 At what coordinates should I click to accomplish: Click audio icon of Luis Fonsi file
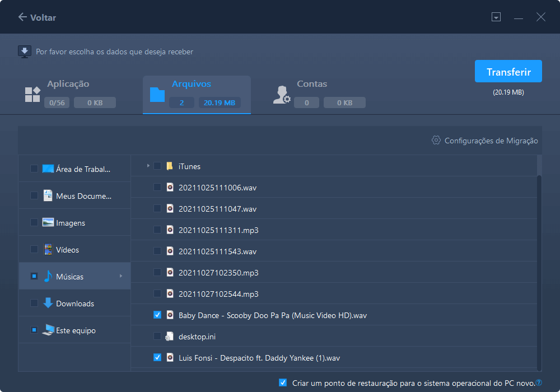[170, 357]
